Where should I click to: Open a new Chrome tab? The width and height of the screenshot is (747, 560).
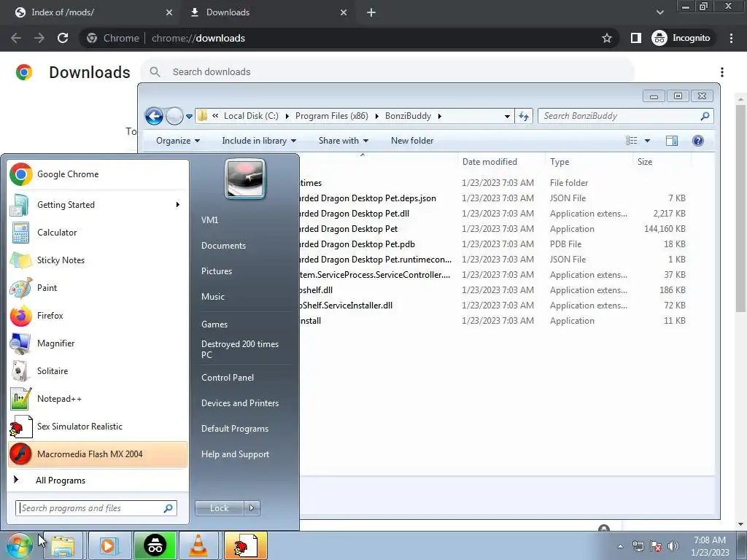pos(371,12)
